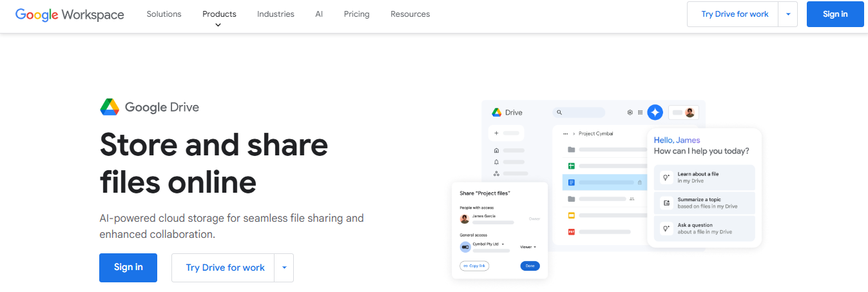This screenshot has height=292, width=868.
Task: Click the Share "Project files" dialog title
Action: coord(485,193)
